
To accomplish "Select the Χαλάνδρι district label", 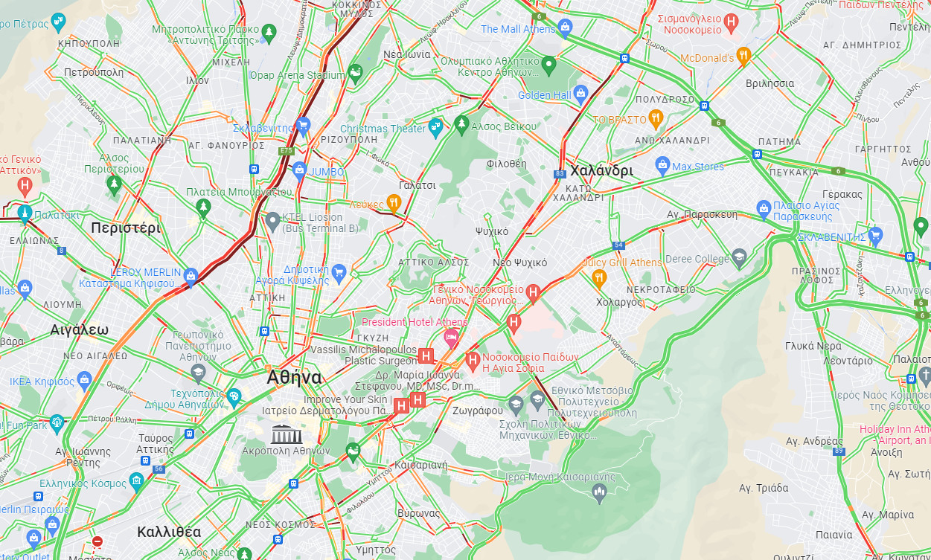I will 601,170.
